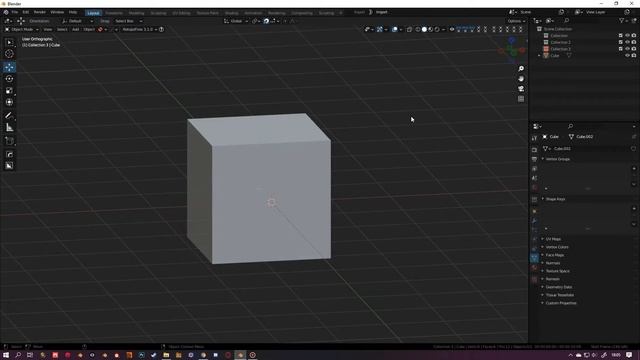Select the Annotate pencil tool
Image resolution: width=640 pixels, height=360 pixels.
(9, 116)
